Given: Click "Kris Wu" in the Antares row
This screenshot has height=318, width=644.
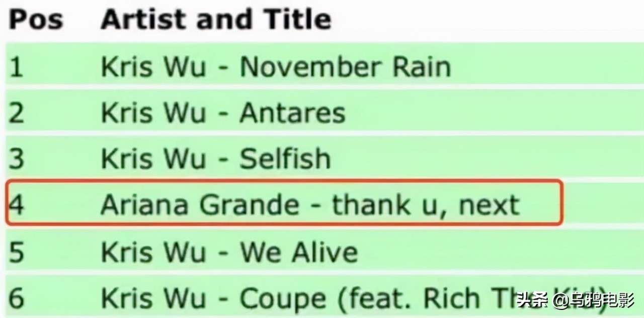Looking at the screenshot, I should [x=153, y=113].
